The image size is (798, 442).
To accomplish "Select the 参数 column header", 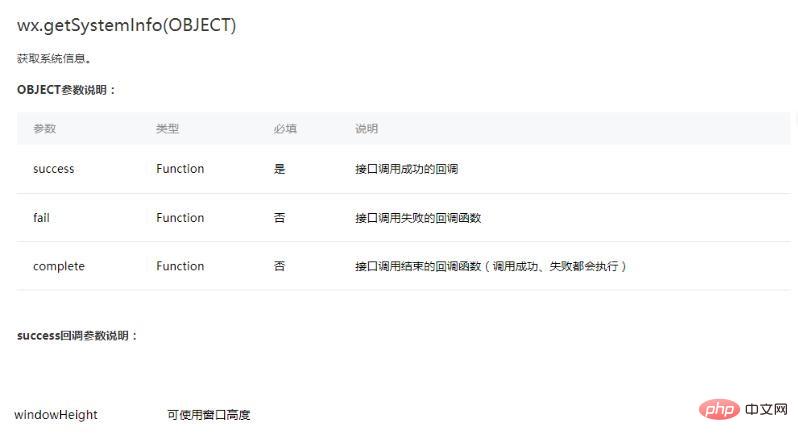I will coord(44,129).
